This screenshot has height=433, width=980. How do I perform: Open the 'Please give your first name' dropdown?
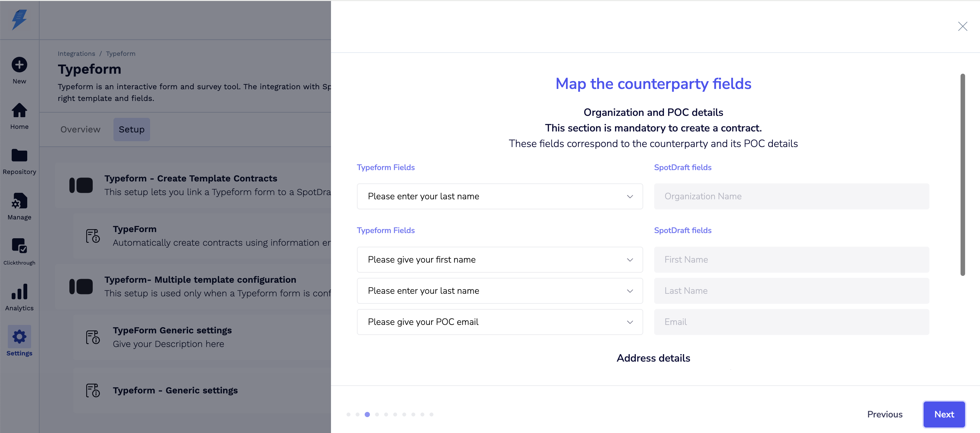click(500, 260)
